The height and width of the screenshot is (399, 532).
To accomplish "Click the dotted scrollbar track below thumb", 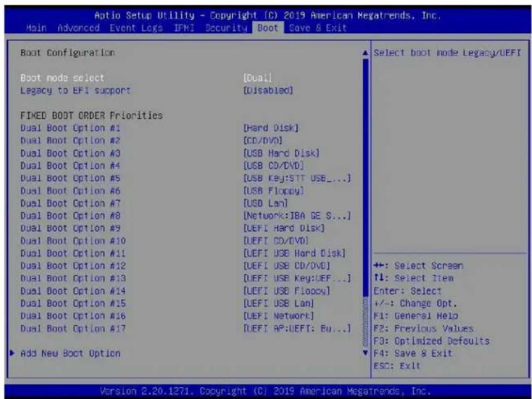I will click(x=365, y=323).
